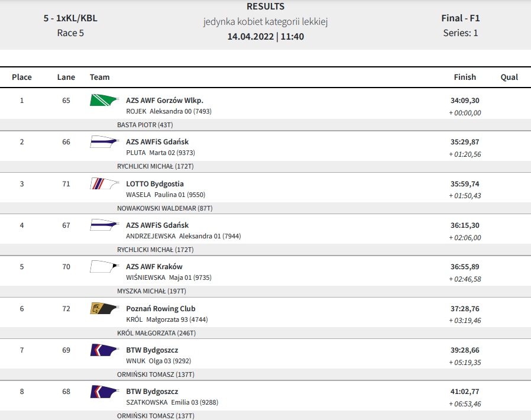Screen dimensions: 531x420
Task: Click the oar blade icon in the lane 66 row
Action: pyautogui.click(x=104, y=142)
